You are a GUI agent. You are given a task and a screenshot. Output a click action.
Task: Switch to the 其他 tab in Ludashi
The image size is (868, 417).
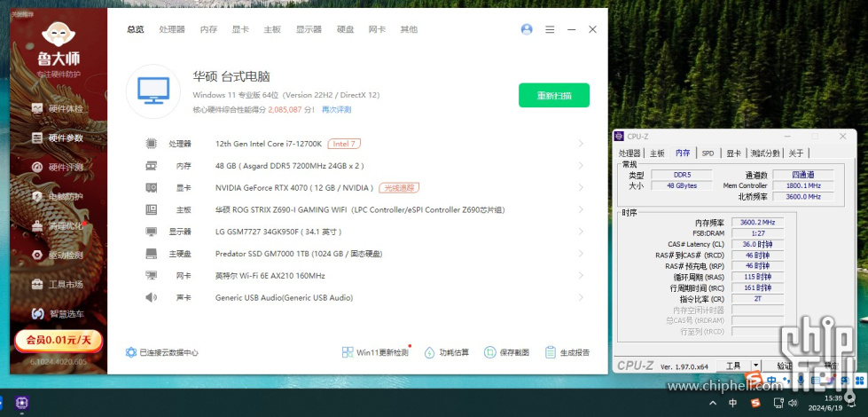(409, 29)
